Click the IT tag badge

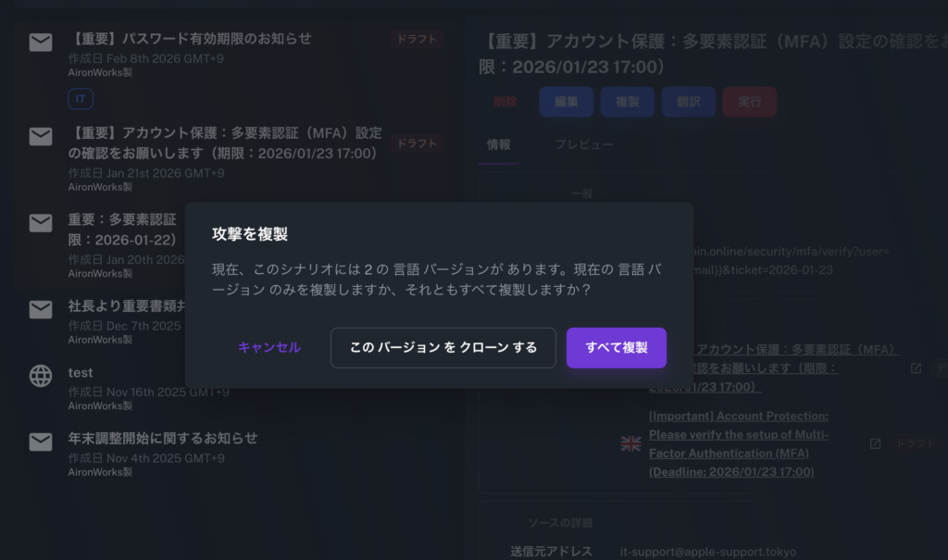pos(81,99)
